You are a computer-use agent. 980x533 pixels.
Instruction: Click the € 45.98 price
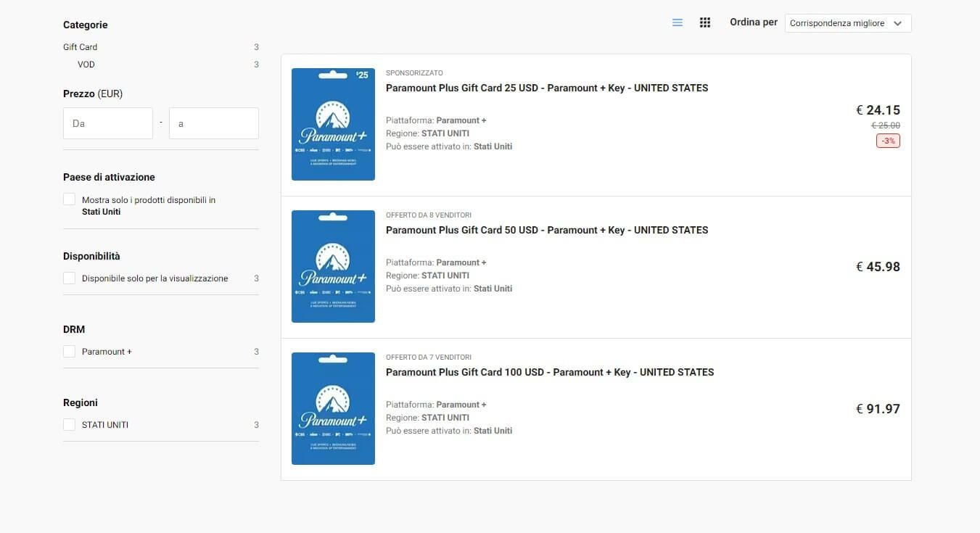coord(878,267)
